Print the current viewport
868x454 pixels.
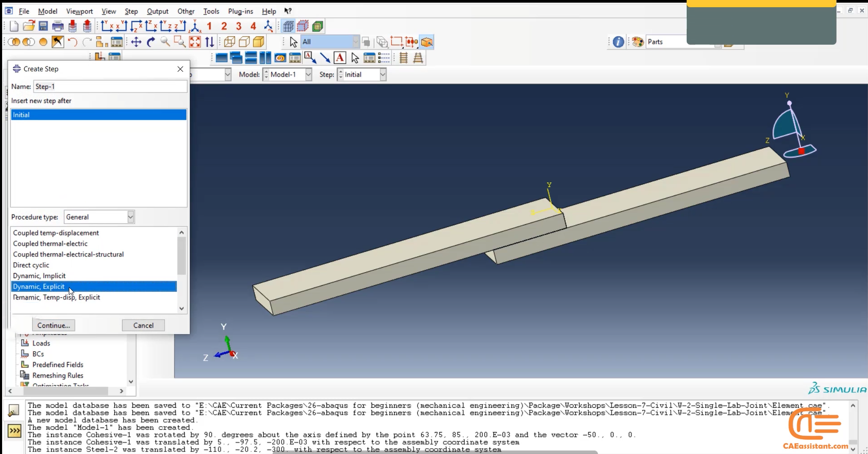pos(58,26)
